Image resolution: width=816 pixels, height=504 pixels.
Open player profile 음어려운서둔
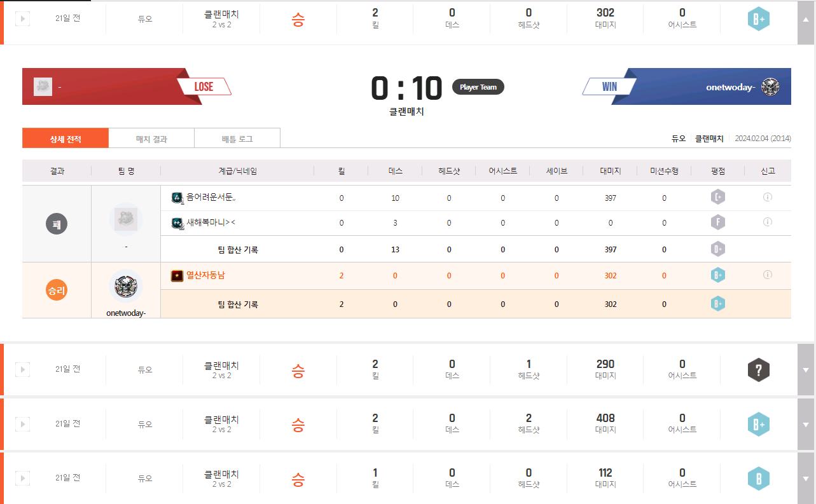211,198
